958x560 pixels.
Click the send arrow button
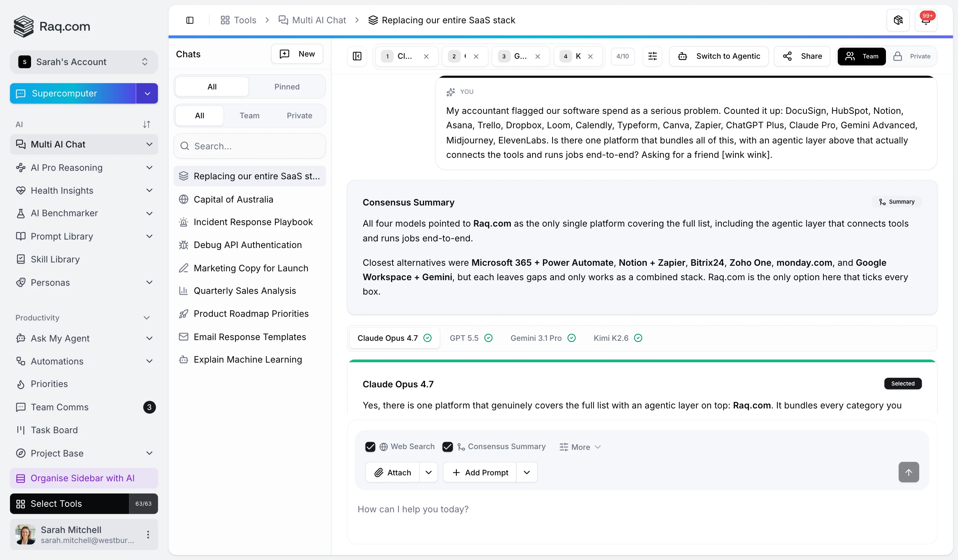click(908, 472)
